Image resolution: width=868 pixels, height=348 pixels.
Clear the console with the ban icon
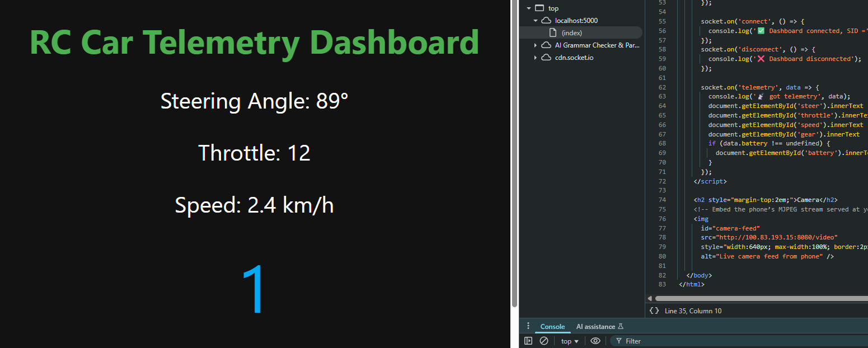543,341
